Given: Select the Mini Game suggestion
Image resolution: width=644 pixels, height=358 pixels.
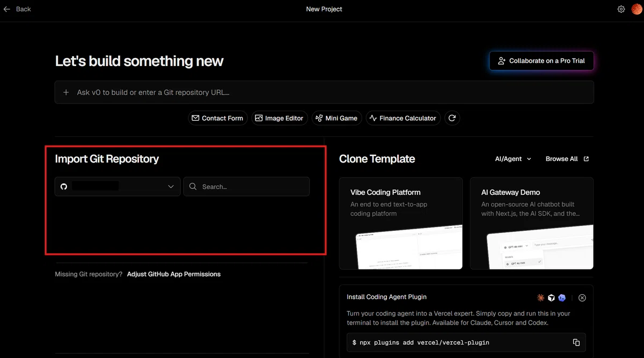Looking at the screenshot, I should coord(337,118).
